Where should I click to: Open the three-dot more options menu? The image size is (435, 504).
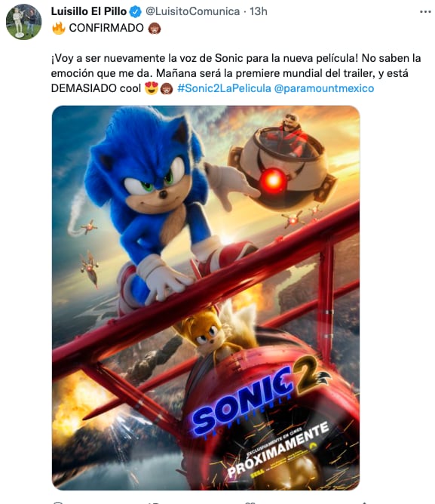(x=425, y=12)
